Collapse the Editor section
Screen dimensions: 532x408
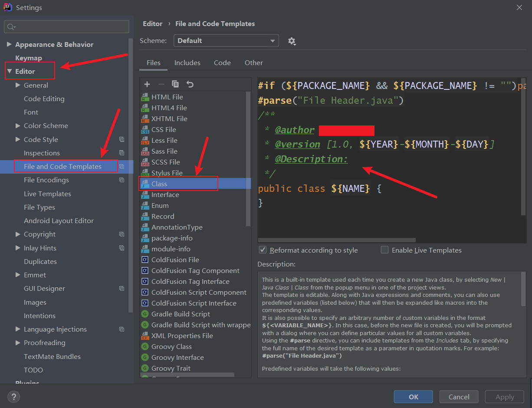(9, 71)
